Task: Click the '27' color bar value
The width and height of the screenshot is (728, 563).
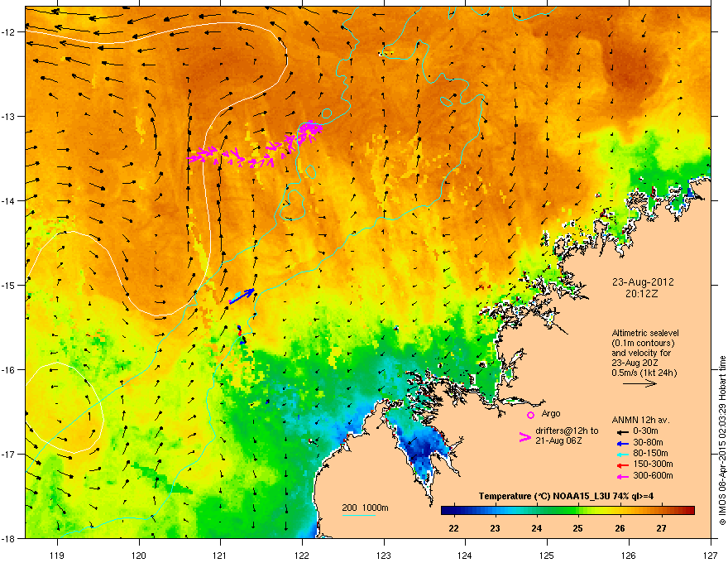Action: [x=661, y=528]
